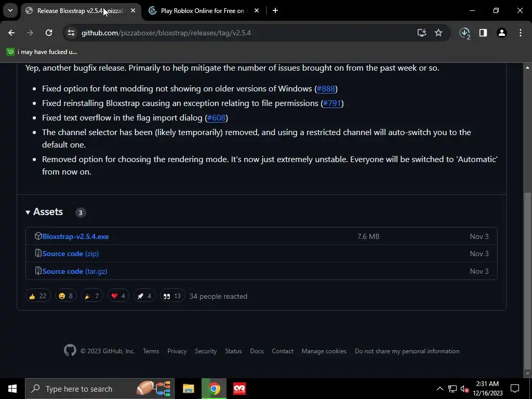
Task: Open the network icon in system tray
Action: tap(453, 389)
